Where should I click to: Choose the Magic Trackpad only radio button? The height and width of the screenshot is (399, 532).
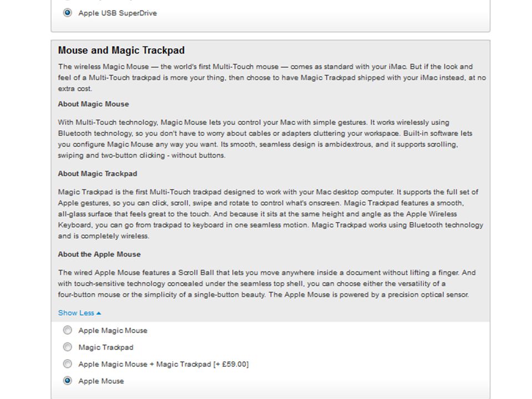(68, 347)
